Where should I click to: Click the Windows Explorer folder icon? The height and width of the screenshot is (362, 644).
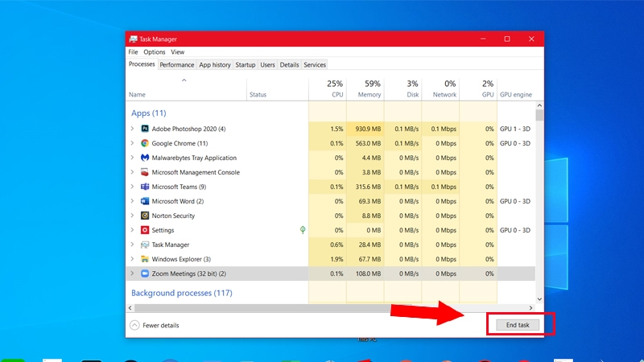tap(145, 259)
